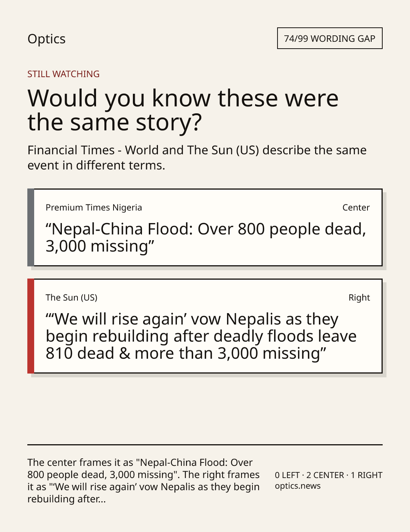Click the subheading mentioning Financial Times - World
The width and height of the screenshot is (410, 532).
(x=197, y=157)
